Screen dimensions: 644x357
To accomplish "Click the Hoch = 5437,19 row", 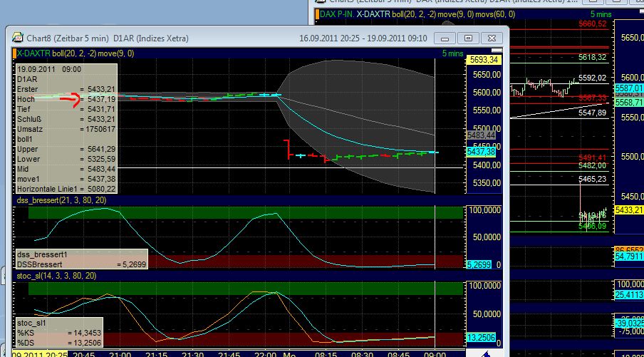I will pyautogui.click(x=66, y=99).
